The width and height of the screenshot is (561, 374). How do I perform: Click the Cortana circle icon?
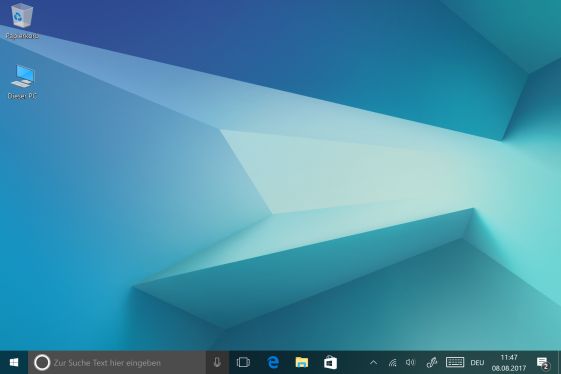(x=42, y=363)
